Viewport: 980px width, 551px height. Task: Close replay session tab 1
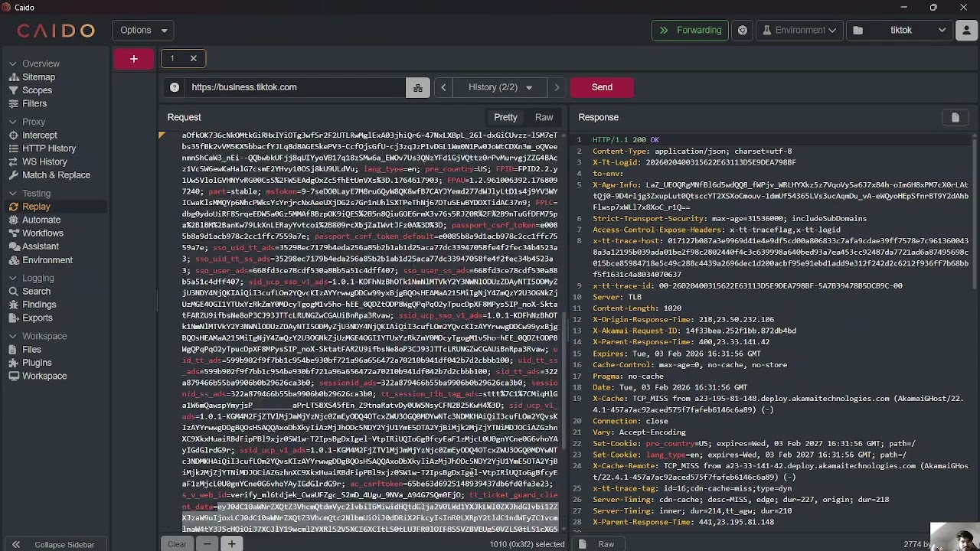194,58
